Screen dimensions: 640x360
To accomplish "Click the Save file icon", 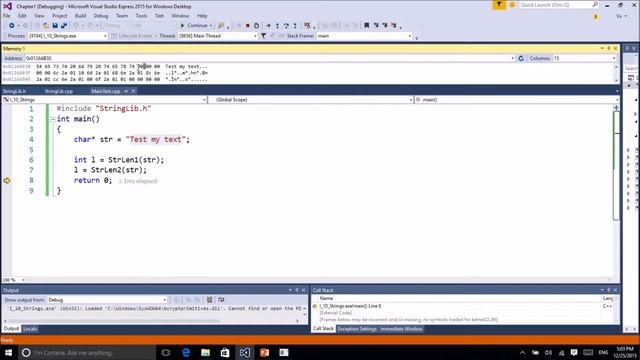I will coord(55,25).
